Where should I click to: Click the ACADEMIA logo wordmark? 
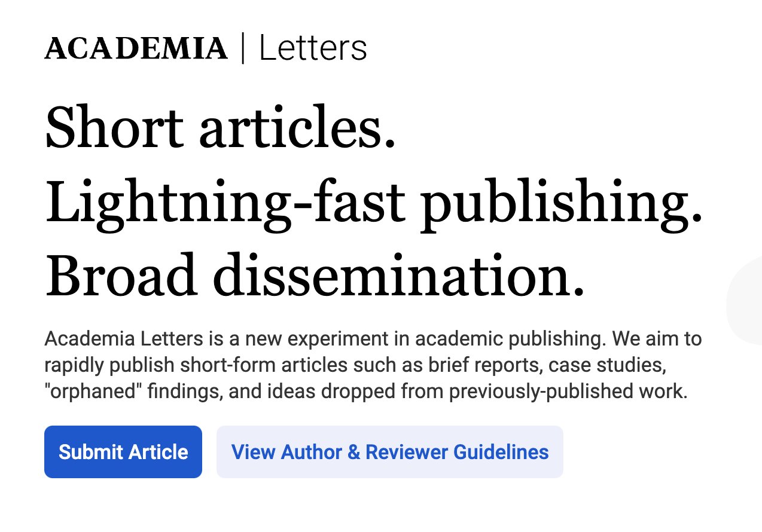click(136, 48)
